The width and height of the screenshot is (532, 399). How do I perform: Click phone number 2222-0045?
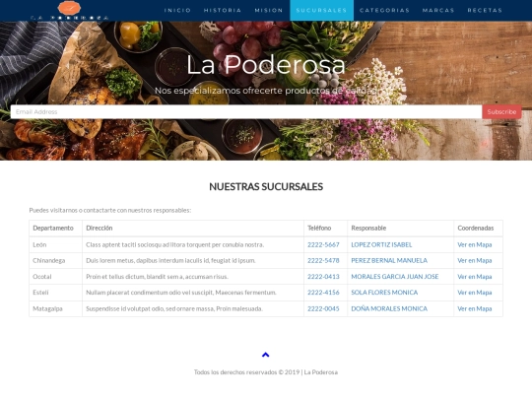[x=323, y=308]
